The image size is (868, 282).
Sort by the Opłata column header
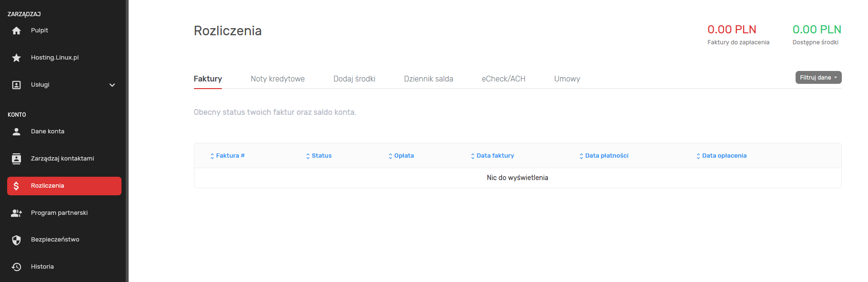coord(404,156)
